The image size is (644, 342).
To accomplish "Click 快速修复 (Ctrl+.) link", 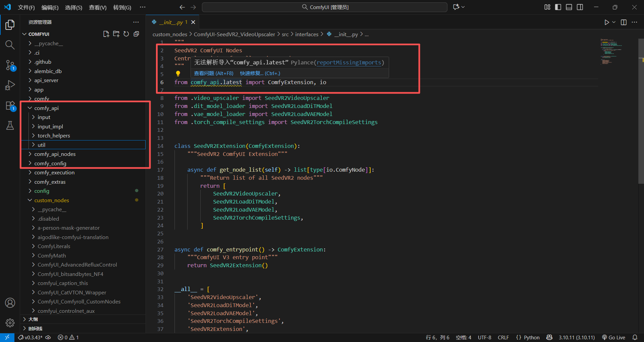I will (260, 73).
